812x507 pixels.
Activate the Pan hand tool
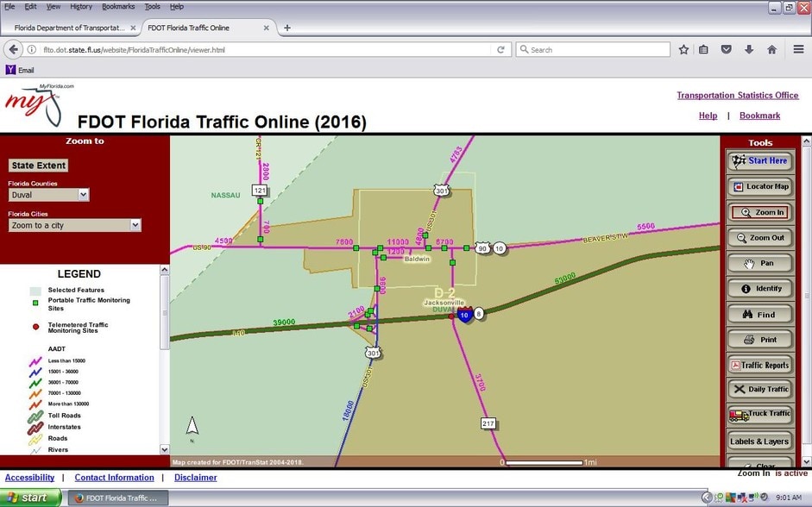760,263
